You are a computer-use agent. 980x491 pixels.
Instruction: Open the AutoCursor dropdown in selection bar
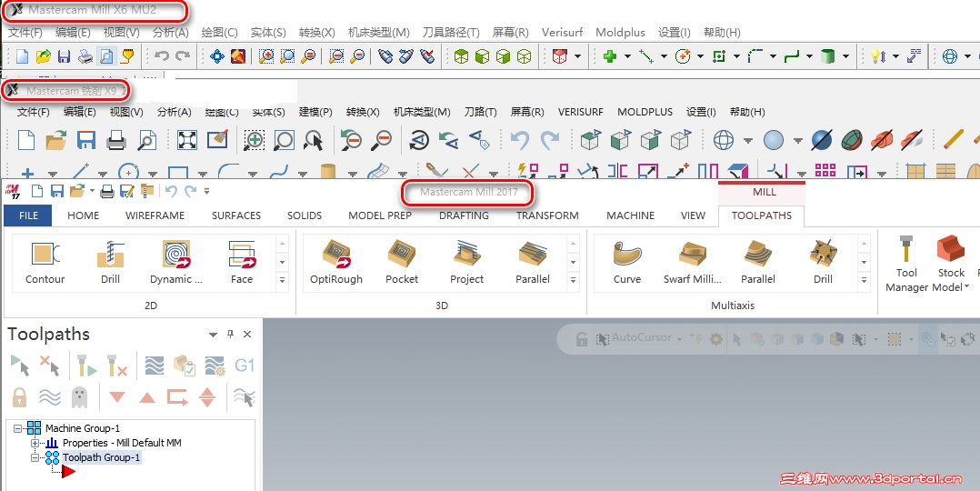[679, 339]
